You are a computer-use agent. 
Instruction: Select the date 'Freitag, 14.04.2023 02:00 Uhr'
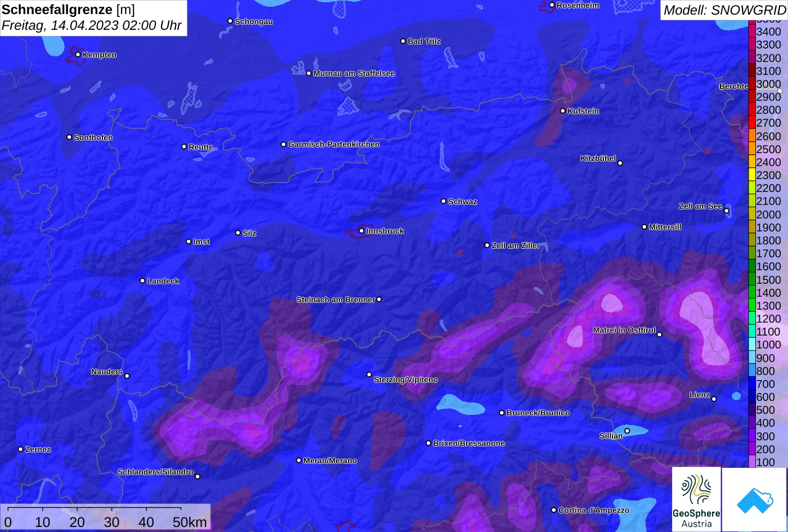[92, 26]
